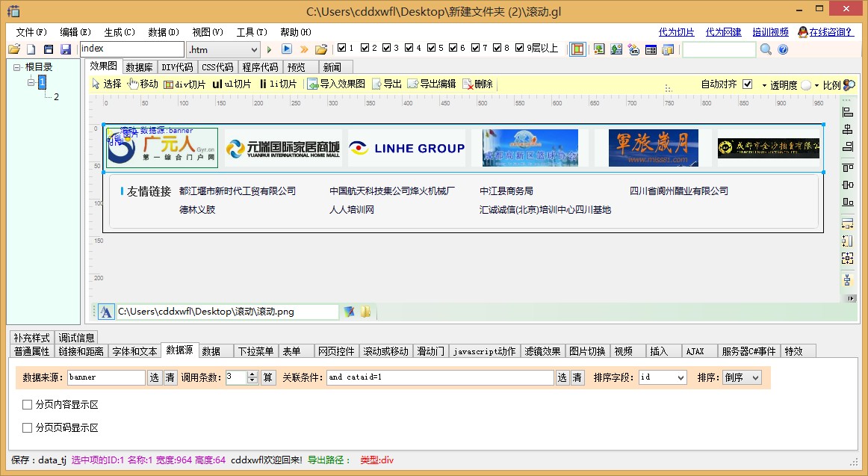Click the 透明度 round slider knob
868x476 pixels.
tap(806, 84)
